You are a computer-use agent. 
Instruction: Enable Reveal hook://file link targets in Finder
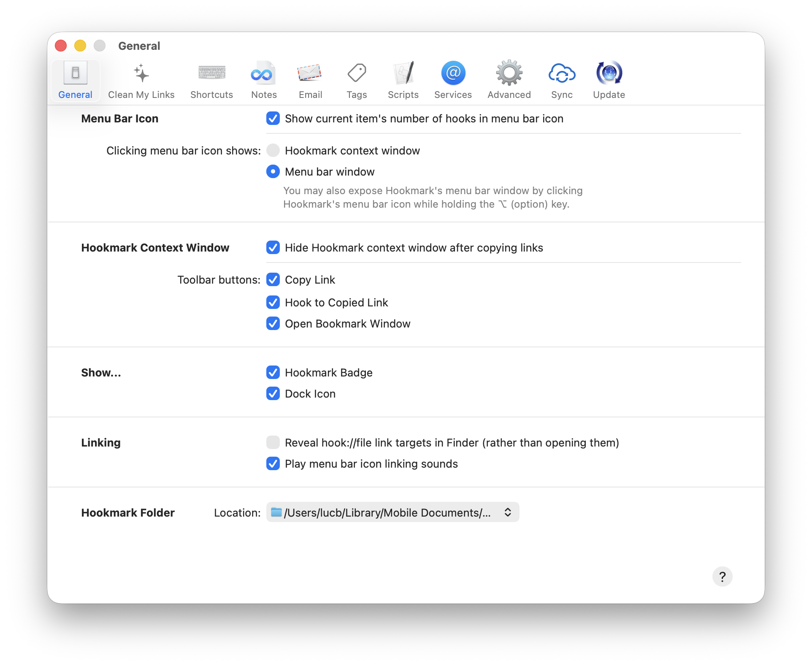273,442
